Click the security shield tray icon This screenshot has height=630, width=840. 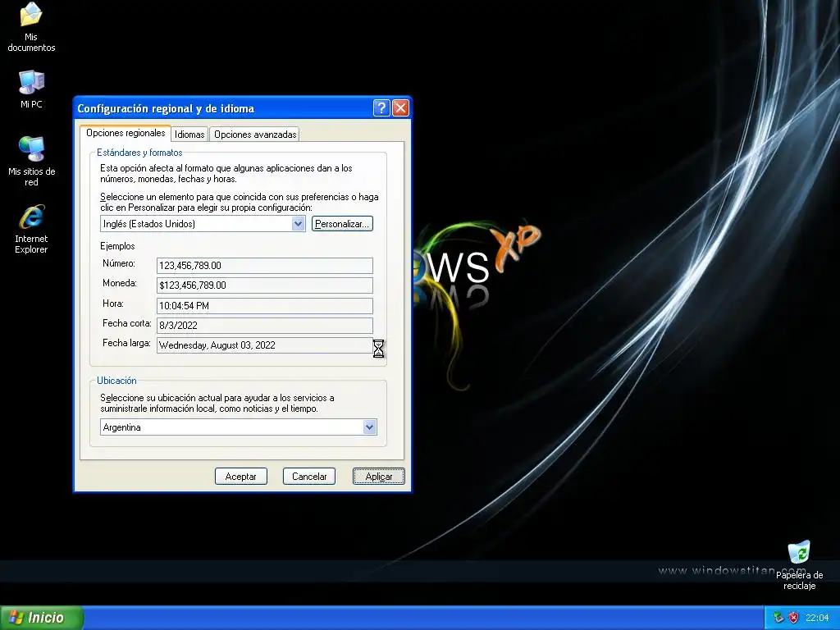coord(793,618)
